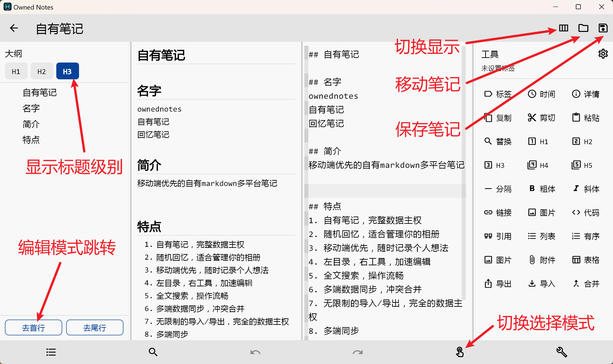Use the 剪切 scissors tool
The height and width of the screenshot is (364, 613).
coord(542,118)
